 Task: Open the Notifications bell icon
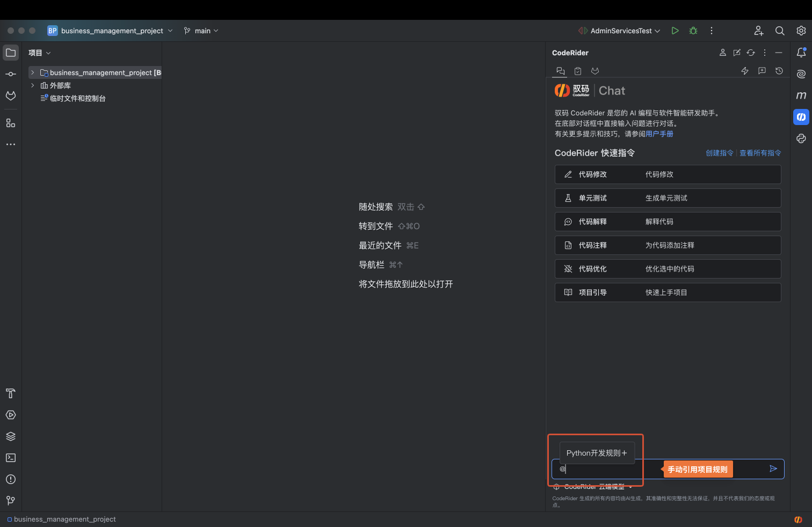(801, 53)
